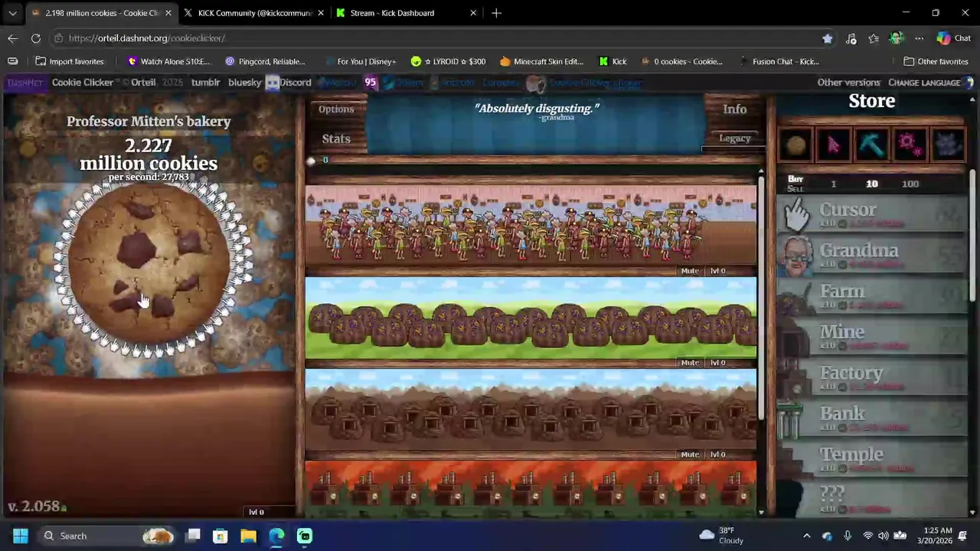Upgrade grandma row lvl 0
980x551 pixels.
(717, 271)
